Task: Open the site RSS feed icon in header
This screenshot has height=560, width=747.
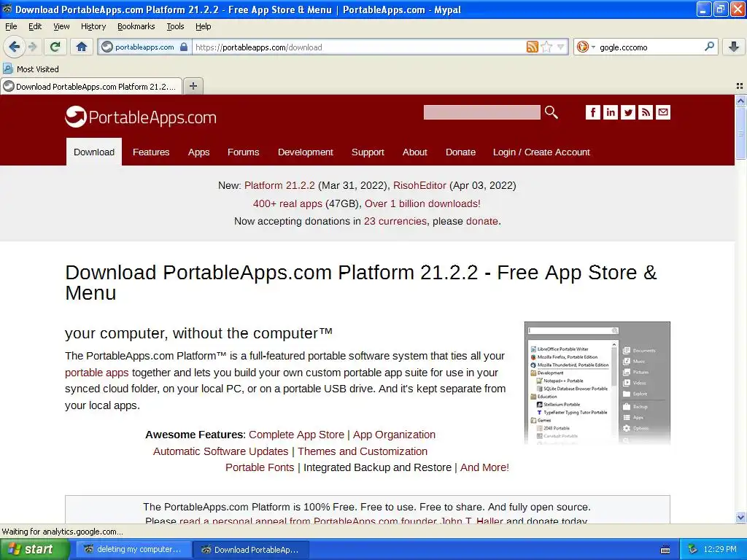Action: coord(646,112)
